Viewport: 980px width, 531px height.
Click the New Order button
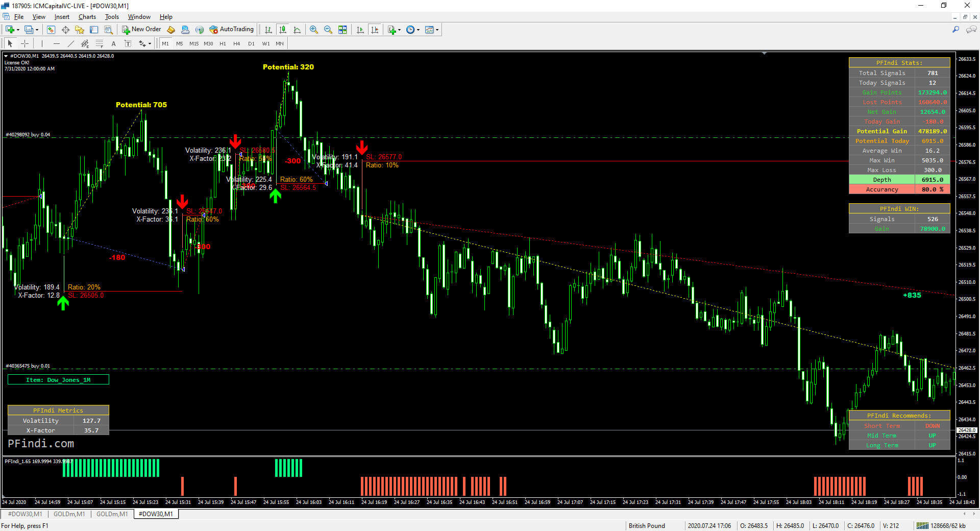(x=141, y=30)
